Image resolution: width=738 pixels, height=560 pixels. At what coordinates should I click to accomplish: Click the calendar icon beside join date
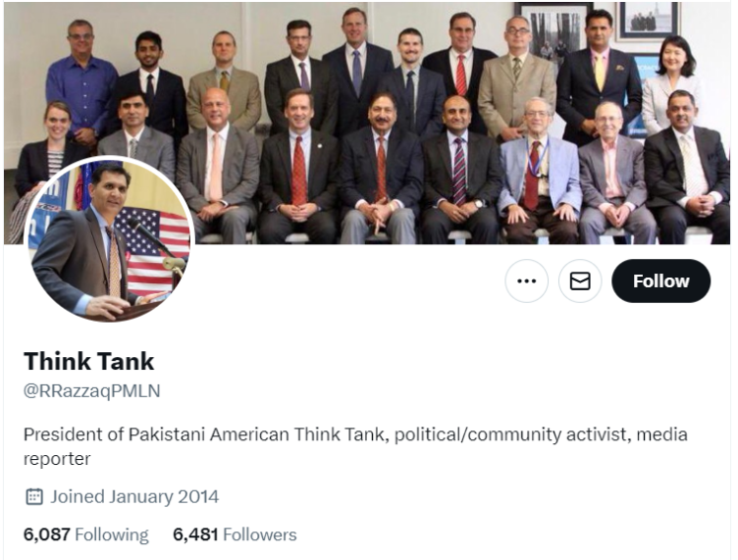click(x=34, y=496)
